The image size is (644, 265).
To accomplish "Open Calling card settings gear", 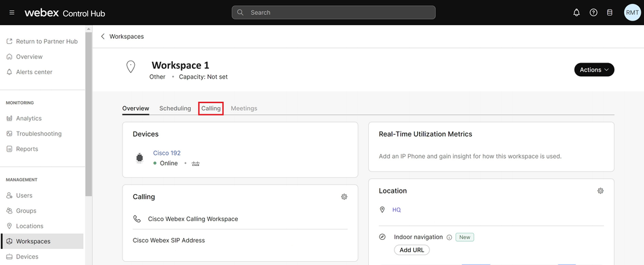I will click(344, 197).
